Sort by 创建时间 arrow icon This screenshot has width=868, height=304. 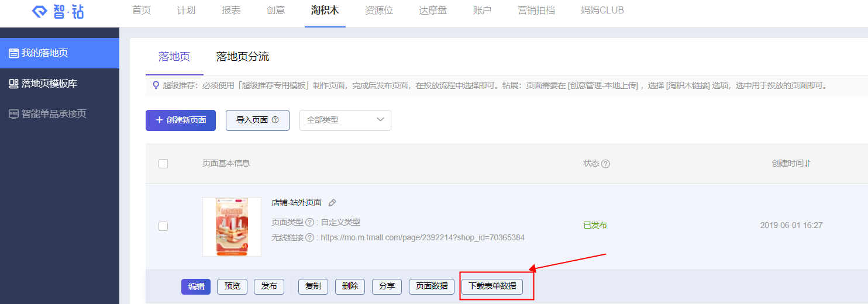pos(808,164)
